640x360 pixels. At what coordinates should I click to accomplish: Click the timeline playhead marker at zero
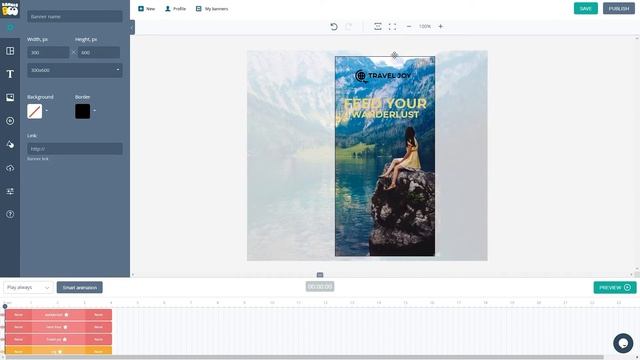[x=5, y=306]
